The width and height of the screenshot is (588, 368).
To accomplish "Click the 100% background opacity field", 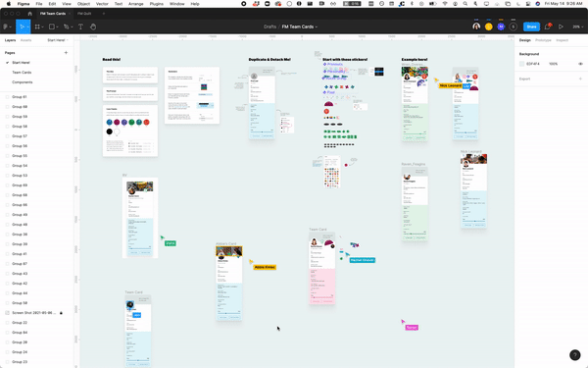I will point(554,64).
